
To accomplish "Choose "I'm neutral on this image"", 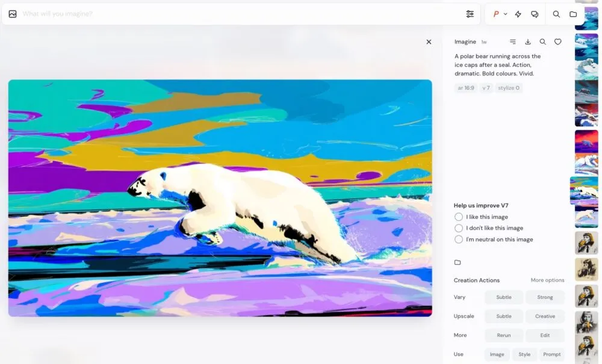I will [x=459, y=239].
